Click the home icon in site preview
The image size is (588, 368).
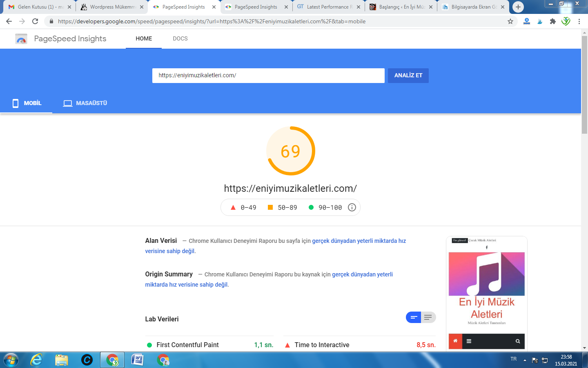pyautogui.click(x=455, y=341)
